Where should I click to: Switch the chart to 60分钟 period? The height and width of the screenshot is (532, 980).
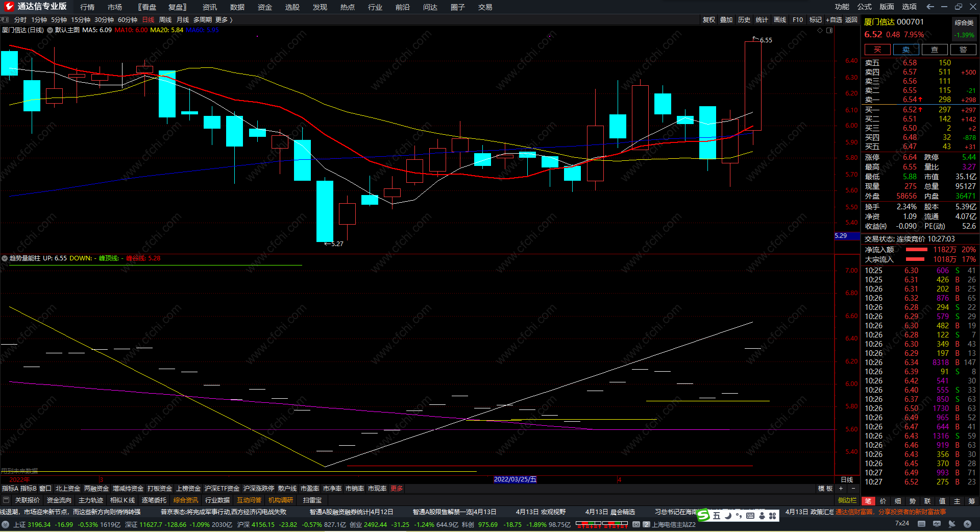coord(128,20)
